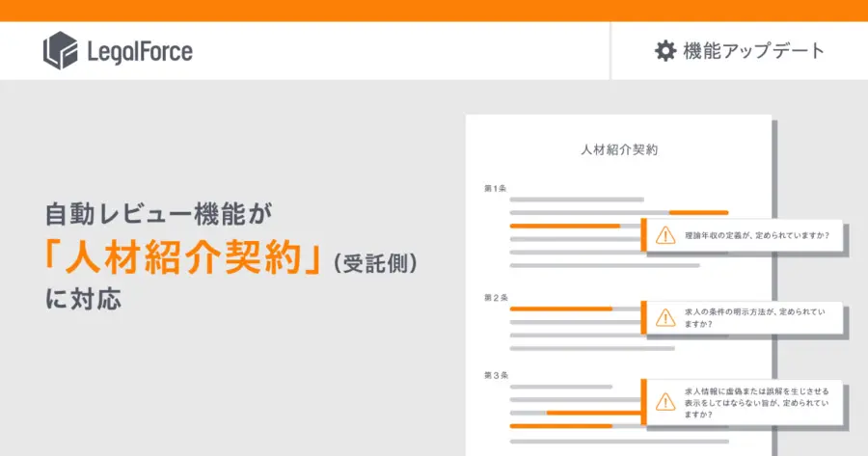The height and width of the screenshot is (456, 868).
Task: Click the orange 「人材紹介契約」 headline text
Action: pos(183,257)
